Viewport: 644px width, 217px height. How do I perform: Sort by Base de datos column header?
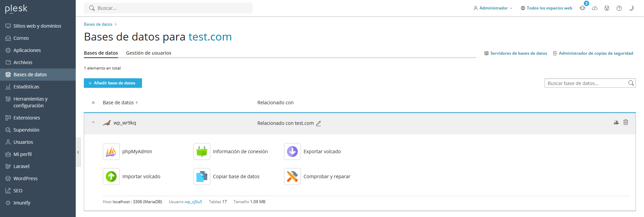click(x=118, y=103)
